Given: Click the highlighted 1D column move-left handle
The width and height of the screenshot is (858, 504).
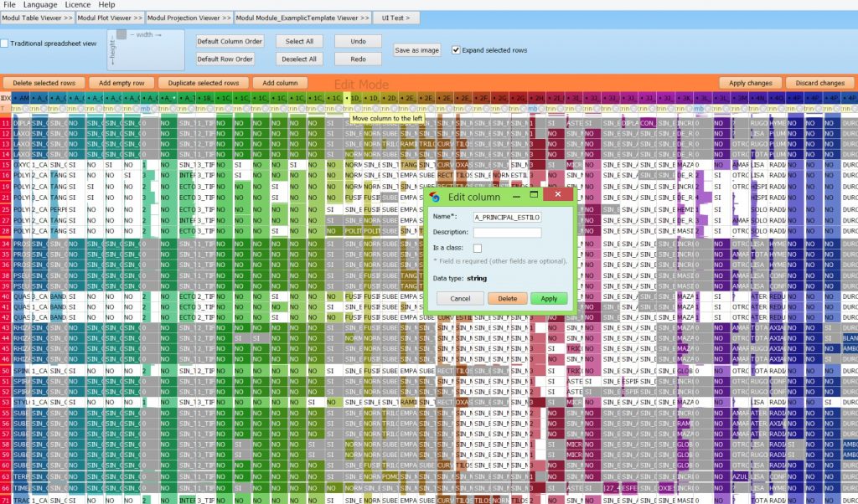Looking at the screenshot, I should pyautogui.click(x=347, y=98).
